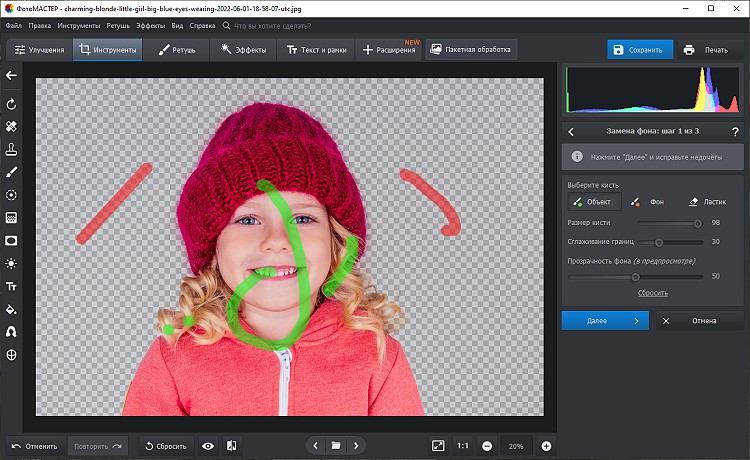750x460 pixels.
Task: Adjust the Сглаживание границ slider
Action: [659, 242]
